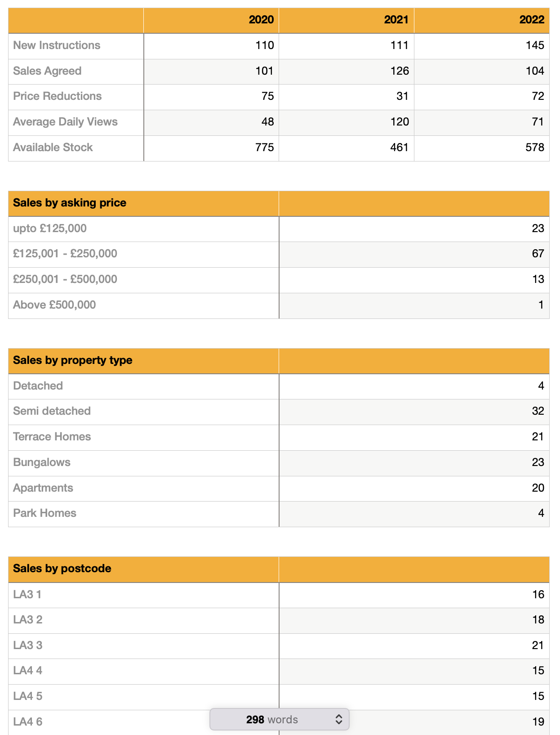Image resolution: width=560 pixels, height=735 pixels.
Task: Select the LA3 3 value 21
Action: pyautogui.click(x=538, y=645)
